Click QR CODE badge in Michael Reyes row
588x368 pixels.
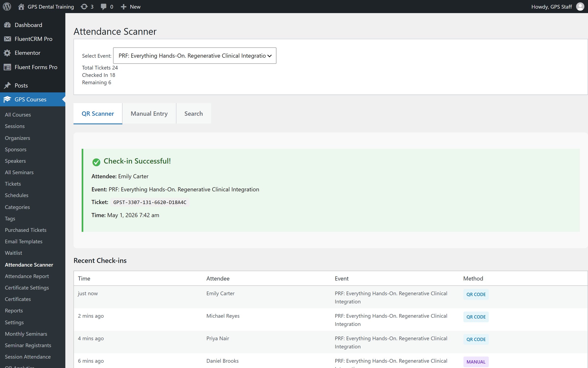coord(476,317)
